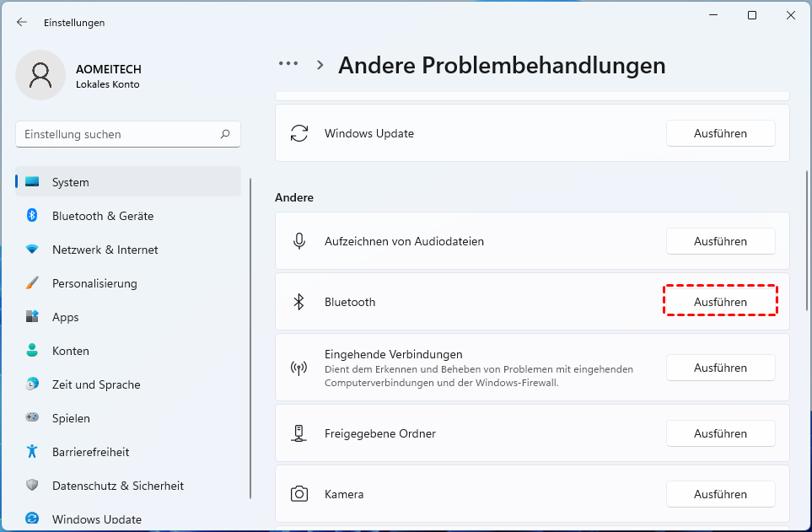
Task: Click the Zeit und Sprache clock icon
Action: click(32, 384)
